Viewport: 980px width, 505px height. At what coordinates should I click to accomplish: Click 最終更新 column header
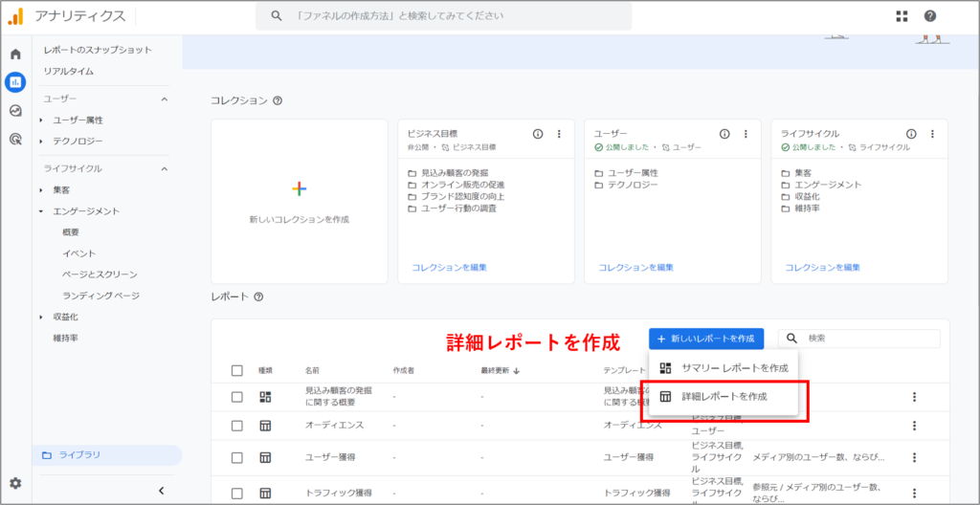tap(497, 371)
